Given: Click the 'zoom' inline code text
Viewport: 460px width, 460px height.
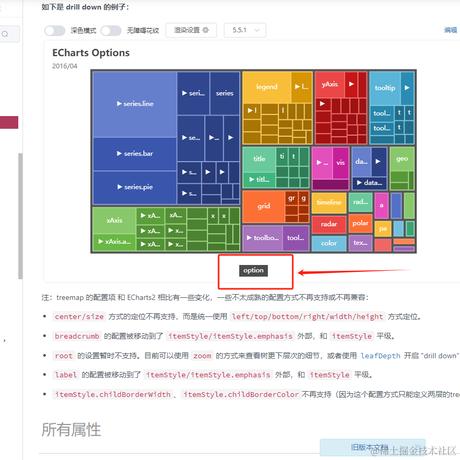Looking at the screenshot, I should 202,356.
